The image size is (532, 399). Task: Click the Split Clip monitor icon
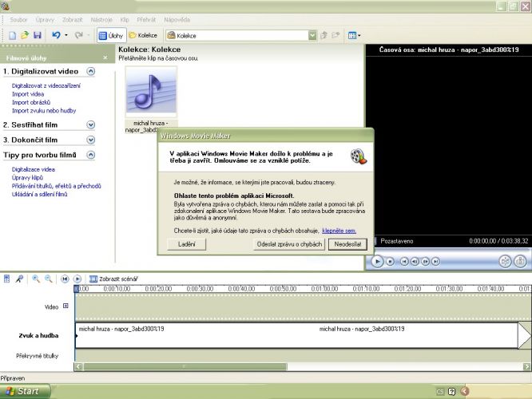tap(505, 261)
